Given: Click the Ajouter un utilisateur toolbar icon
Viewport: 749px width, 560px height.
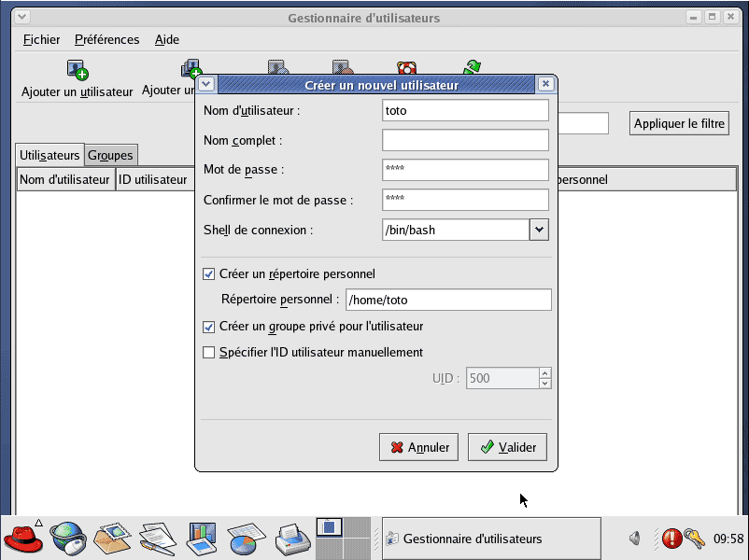Looking at the screenshot, I should point(77,70).
